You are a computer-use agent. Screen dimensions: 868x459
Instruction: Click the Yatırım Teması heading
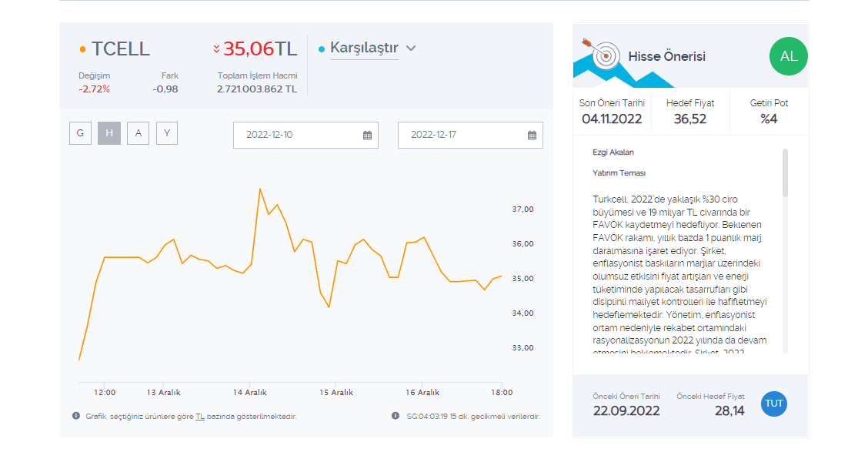tap(619, 173)
